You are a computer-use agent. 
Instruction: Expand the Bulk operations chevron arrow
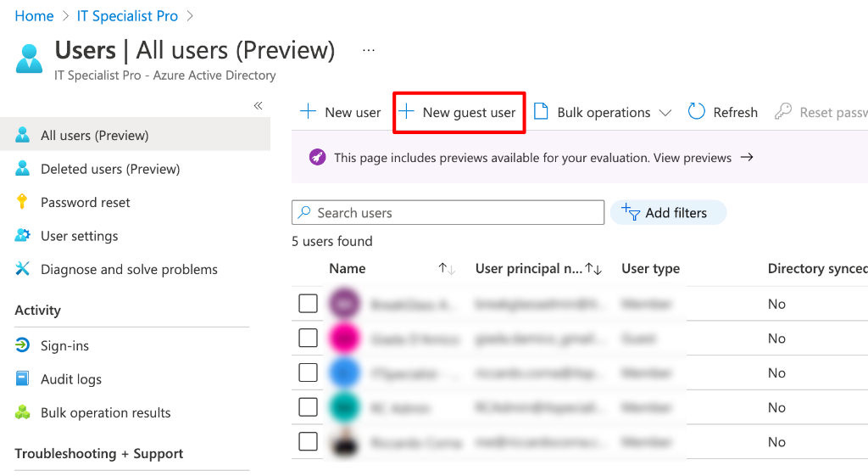(x=665, y=113)
